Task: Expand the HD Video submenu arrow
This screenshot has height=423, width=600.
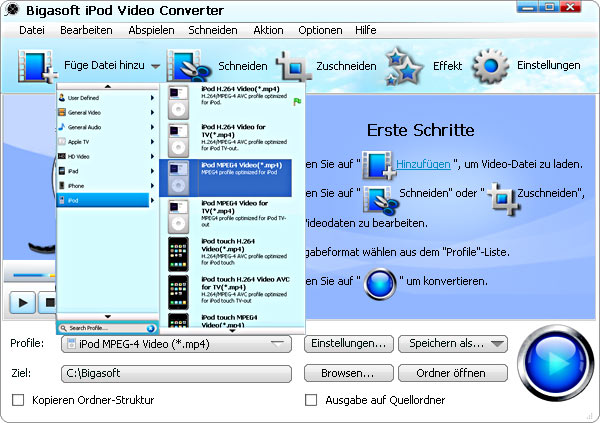Action: (152, 156)
